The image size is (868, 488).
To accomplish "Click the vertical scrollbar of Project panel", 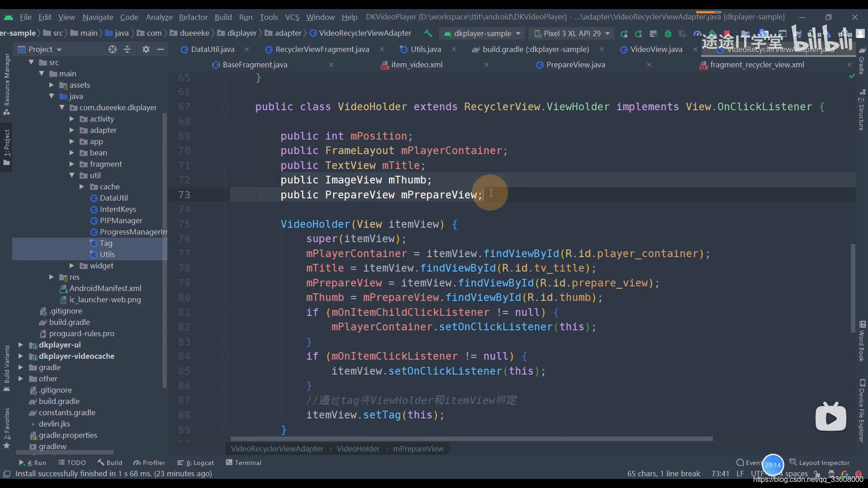I will 165,251.
